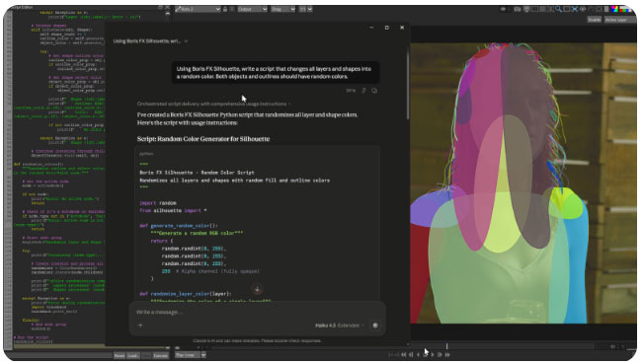
Task: Toggle the lock icon next to Roto node
Action: (225, 9)
